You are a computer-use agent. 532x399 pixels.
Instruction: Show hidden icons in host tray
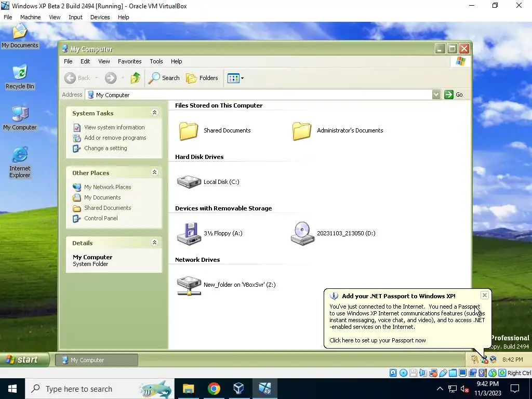click(440, 389)
